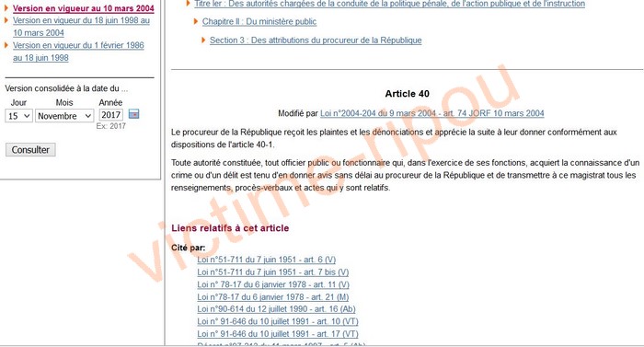Screen dimensions: 644x347
Task: Open Loi n°2004-204 du 9 mars 2004 link
Action: 432,113
